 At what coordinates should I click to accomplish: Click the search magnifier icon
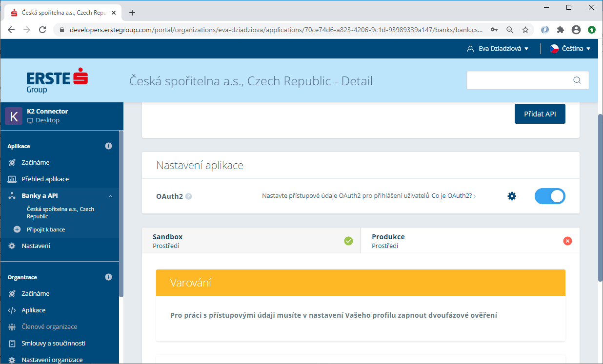(x=577, y=80)
